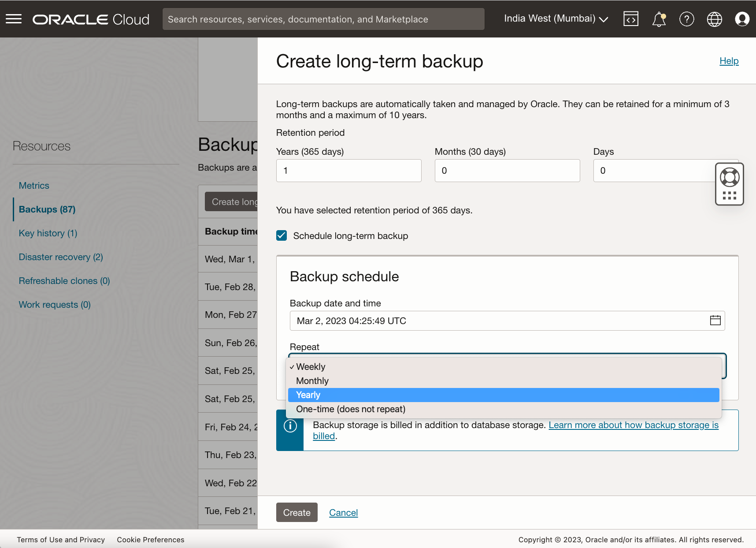The image size is (756, 548).
Task: Open the Metrics resource section
Action: [34, 186]
